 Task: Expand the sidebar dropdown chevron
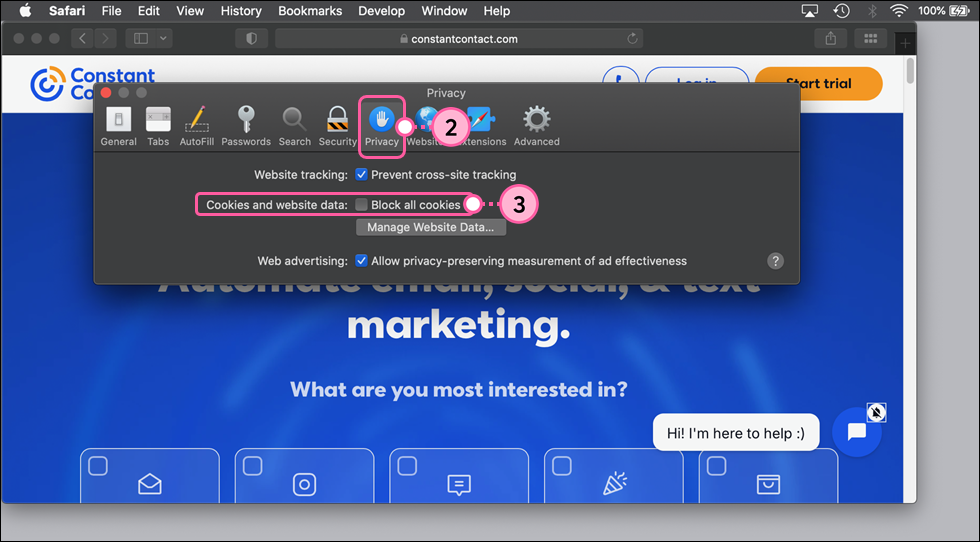tap(163, 39)
